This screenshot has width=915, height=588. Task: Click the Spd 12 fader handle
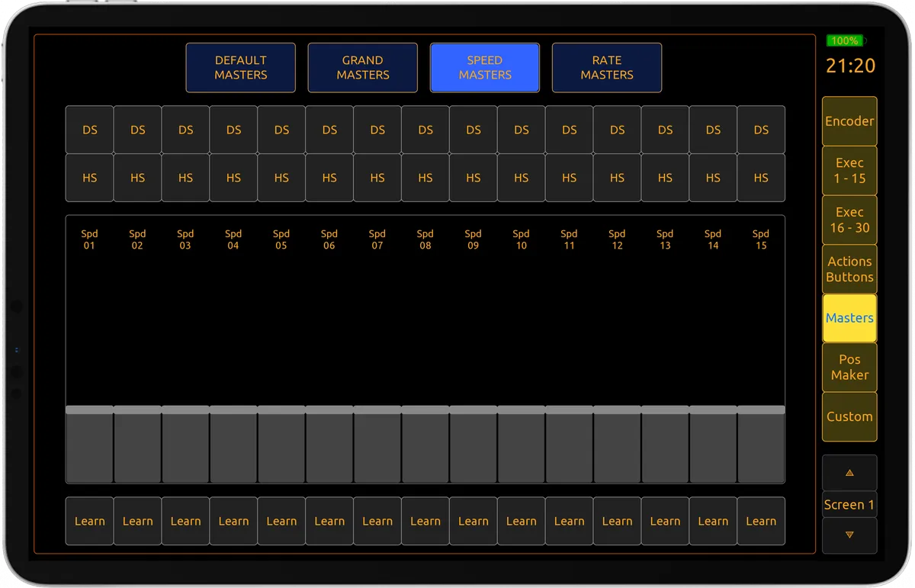click(x=618, y=410)
